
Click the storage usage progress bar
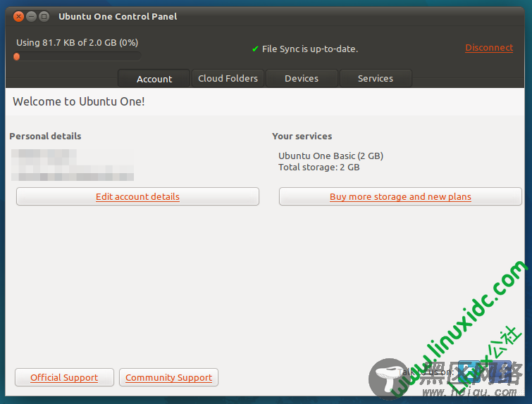point(77,56)
